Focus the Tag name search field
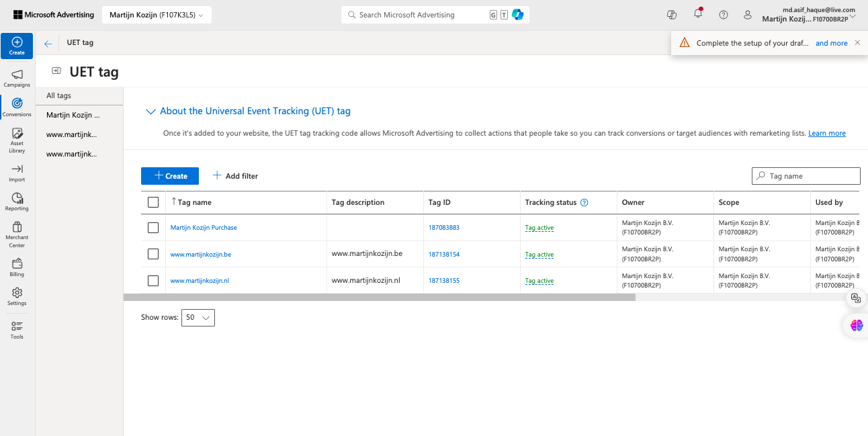 pos(806,176)
